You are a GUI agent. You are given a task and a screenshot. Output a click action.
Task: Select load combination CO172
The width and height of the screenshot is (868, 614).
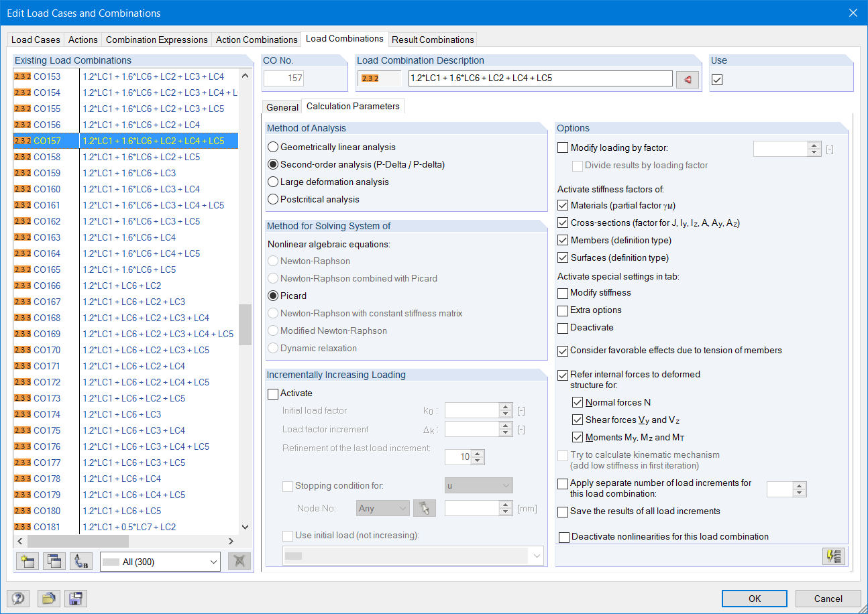click(125, 382)
